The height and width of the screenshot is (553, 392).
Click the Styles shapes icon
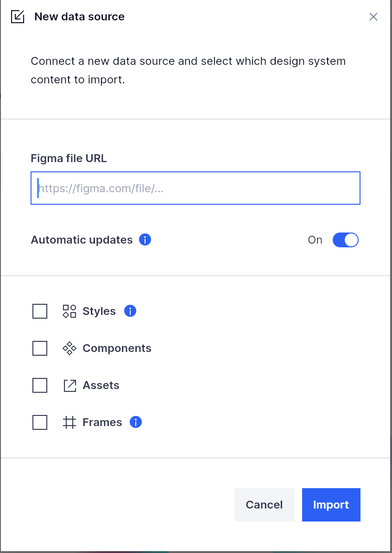[x=70, y=311]
